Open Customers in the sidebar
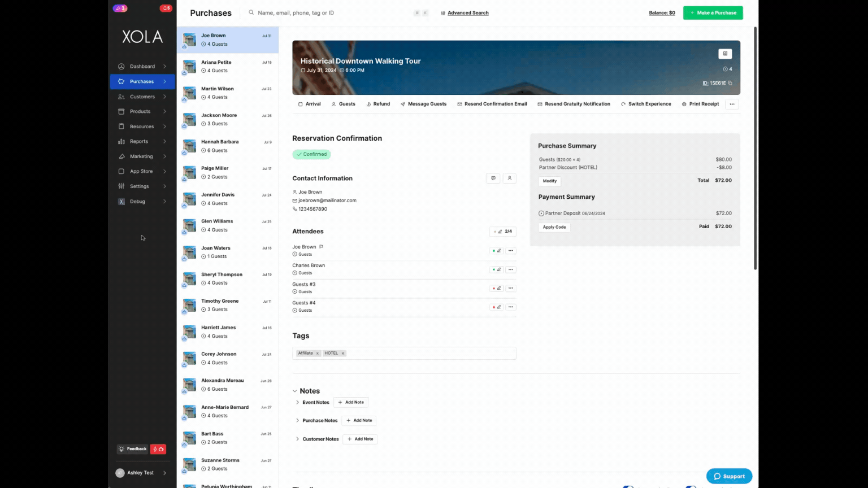 [142, 97]
